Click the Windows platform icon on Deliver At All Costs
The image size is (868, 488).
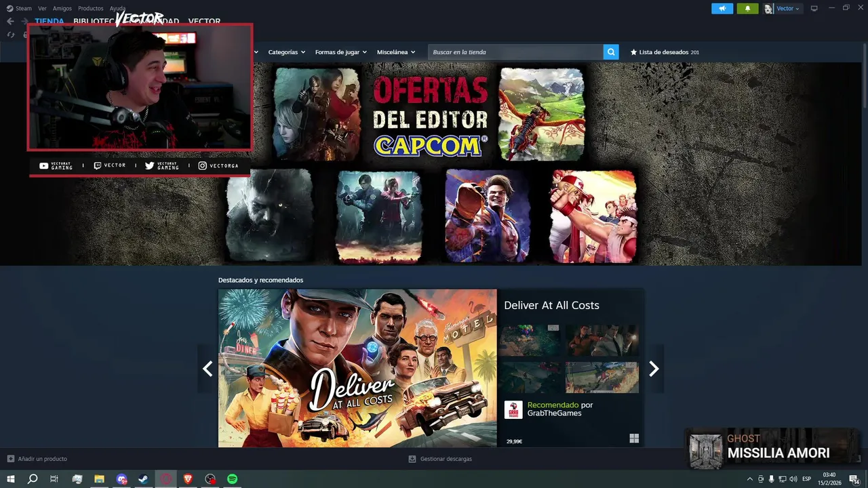(634, 439)
